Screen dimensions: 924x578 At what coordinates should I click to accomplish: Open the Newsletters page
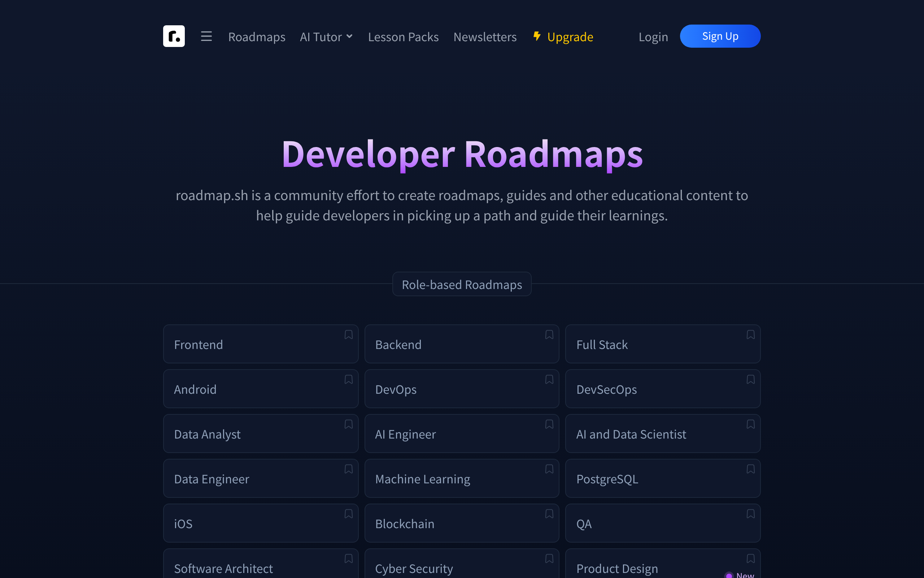click(x=485, y=37)
